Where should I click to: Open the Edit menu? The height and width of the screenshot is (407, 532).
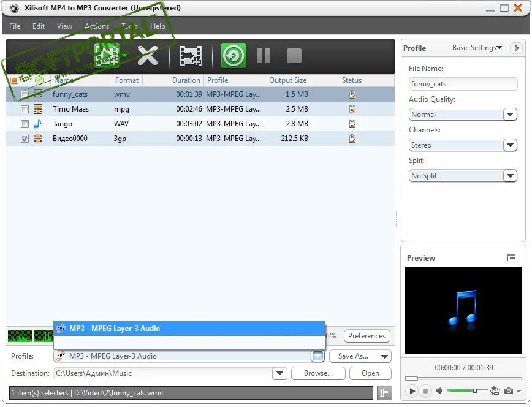point(39,26)
